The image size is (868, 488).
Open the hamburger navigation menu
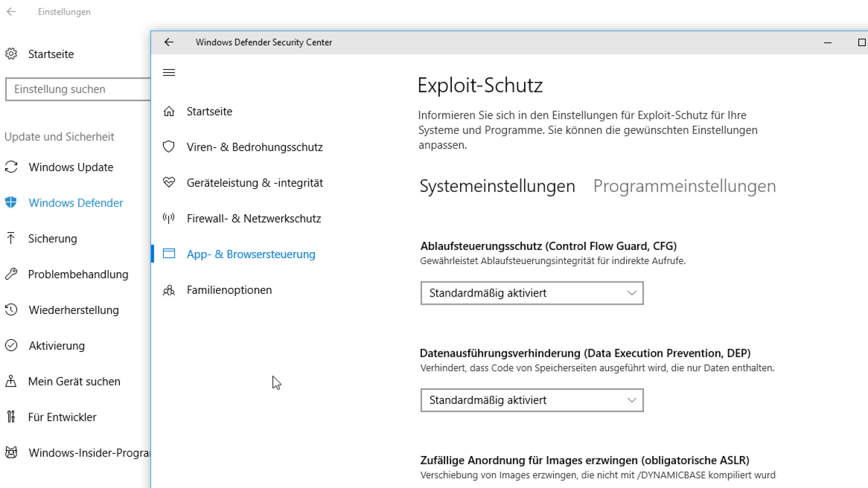(x=169, y=72)
